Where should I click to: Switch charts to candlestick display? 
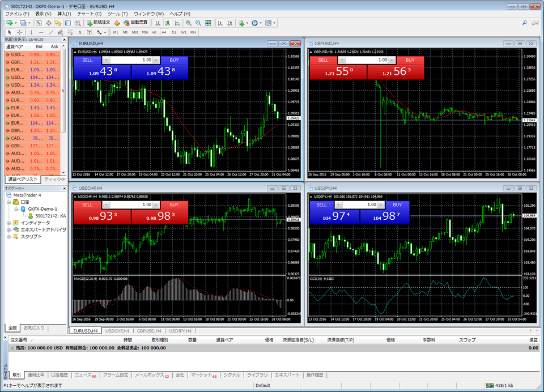168,23
